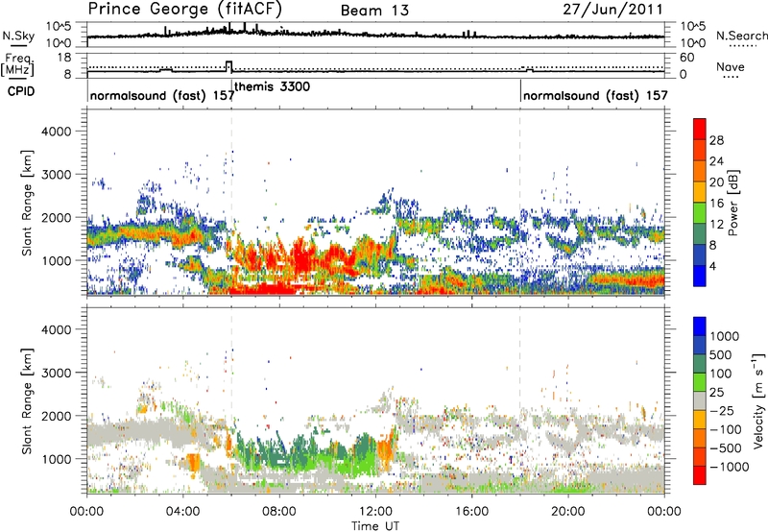Click the light green swatch in the Power colorbar
This screenshot has height=532, width=768.
pos(700,213)
